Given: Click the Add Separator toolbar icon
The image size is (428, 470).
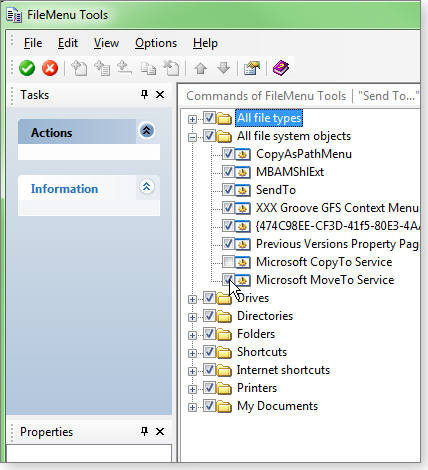Looking at the screenshot, I should [x=124, y=68].
